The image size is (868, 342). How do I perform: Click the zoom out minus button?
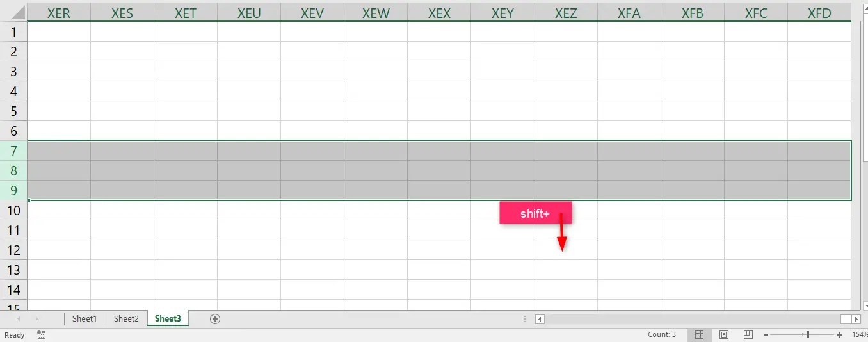766,335
